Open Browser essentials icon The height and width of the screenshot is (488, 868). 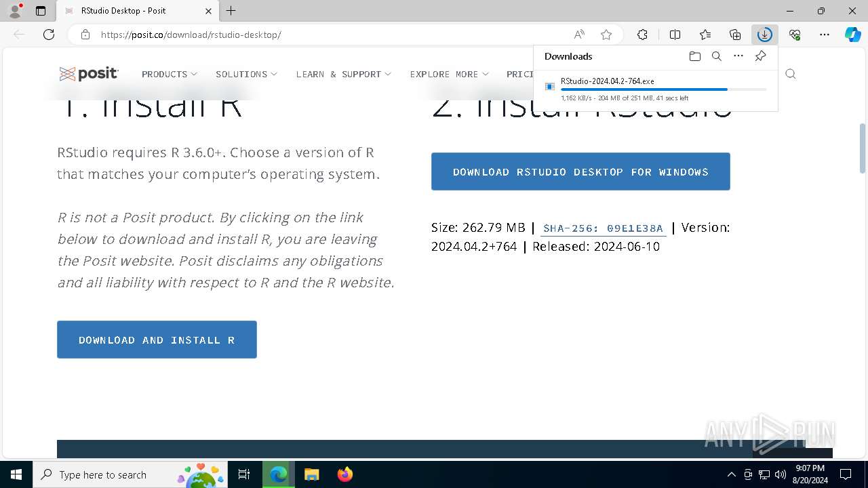tap(795, 35)
